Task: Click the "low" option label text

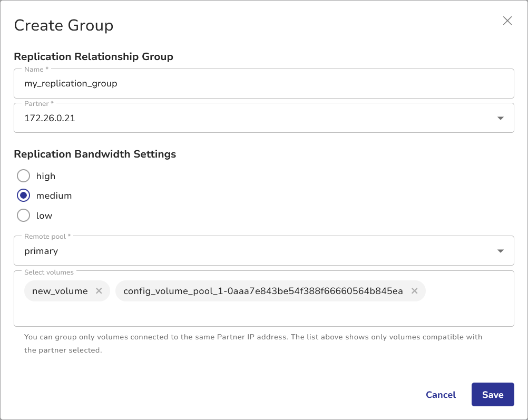Action: (x=44, y=216)
